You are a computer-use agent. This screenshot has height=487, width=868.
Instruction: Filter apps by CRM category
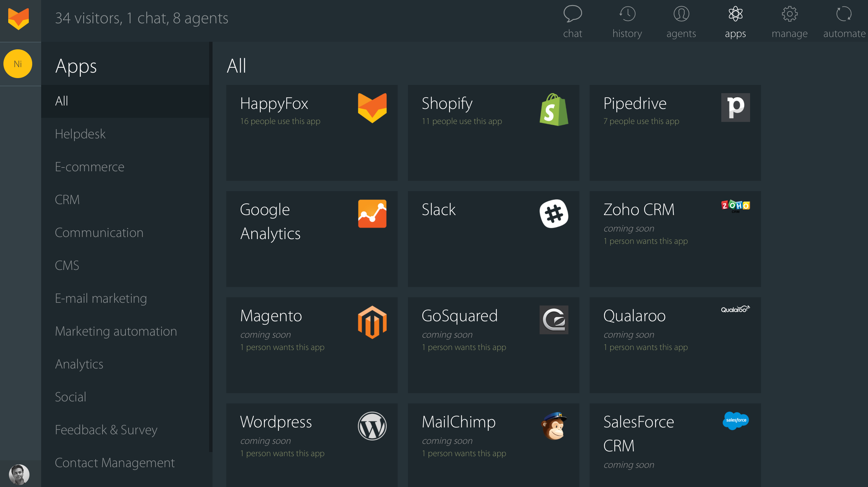pyautogui.click(x=67, y=200)
